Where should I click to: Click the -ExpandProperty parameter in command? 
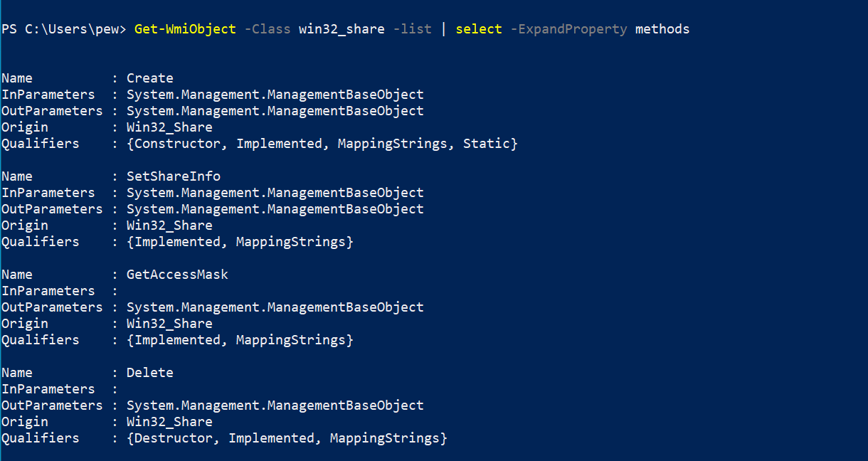(x=569, y=29)
